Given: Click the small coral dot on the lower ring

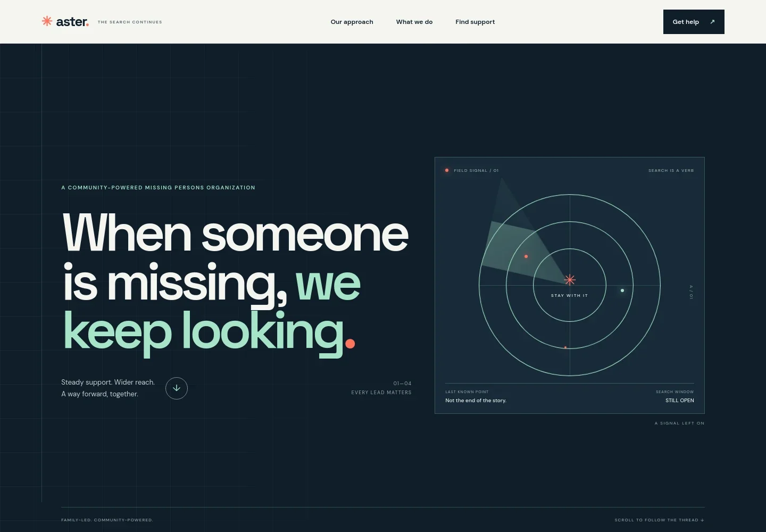Looking at the screenshot, I should pos(565,347).
